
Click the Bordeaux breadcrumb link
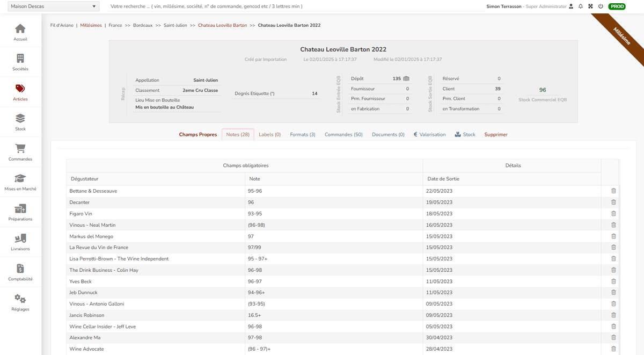tap(143, 25)
